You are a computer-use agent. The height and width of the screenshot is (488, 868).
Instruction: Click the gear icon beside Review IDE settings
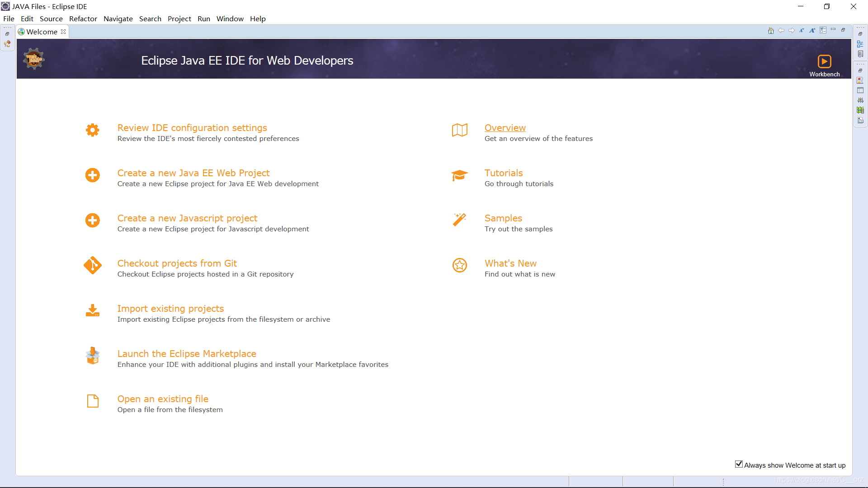tap(93, 130)
